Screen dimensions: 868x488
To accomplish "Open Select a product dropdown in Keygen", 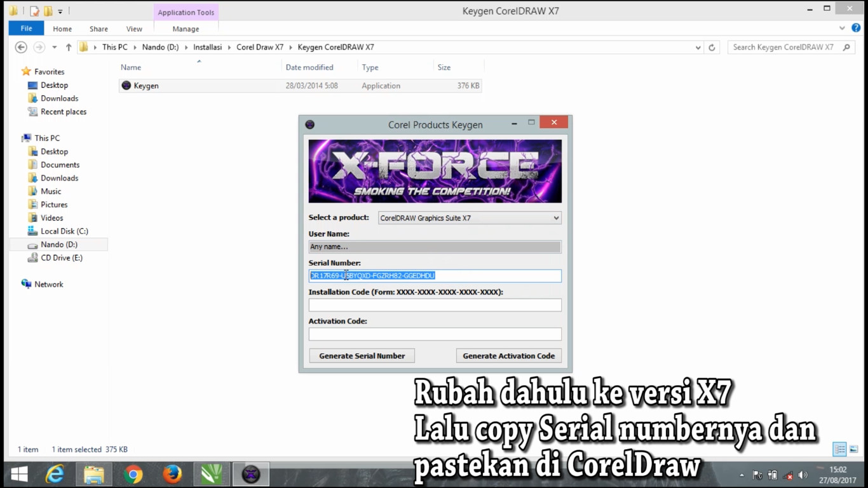I will click(470, 218).
